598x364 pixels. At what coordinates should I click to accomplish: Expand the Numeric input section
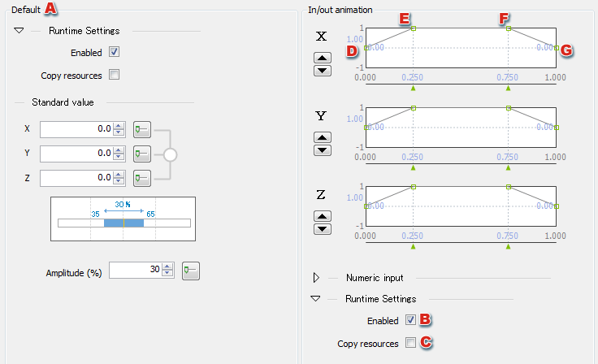pyautogui.click(x=316, y=277)
